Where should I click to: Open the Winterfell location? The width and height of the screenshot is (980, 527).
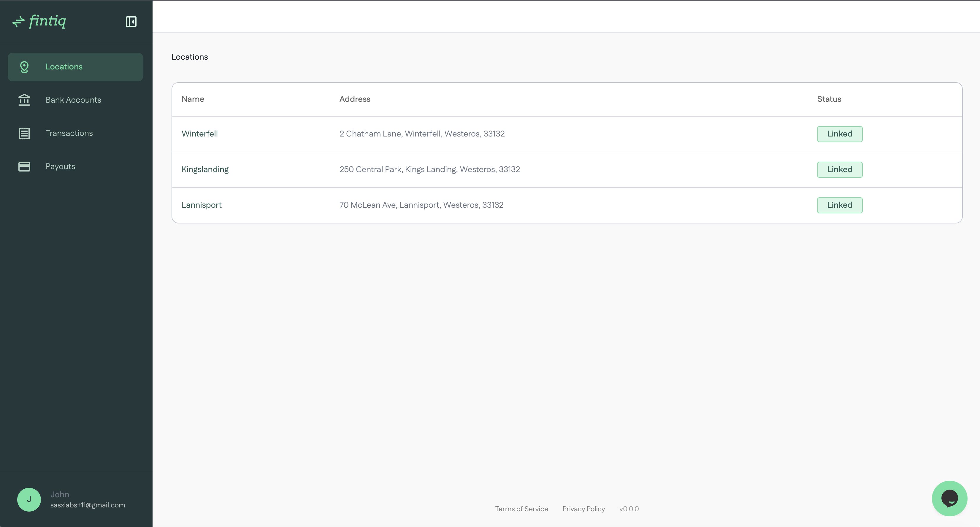[x=200, y=134]
